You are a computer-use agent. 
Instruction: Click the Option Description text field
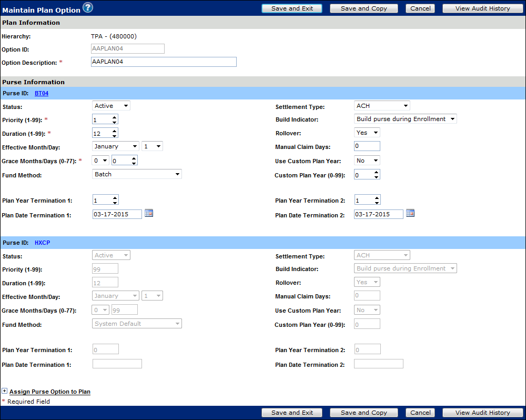click(164, 62)
